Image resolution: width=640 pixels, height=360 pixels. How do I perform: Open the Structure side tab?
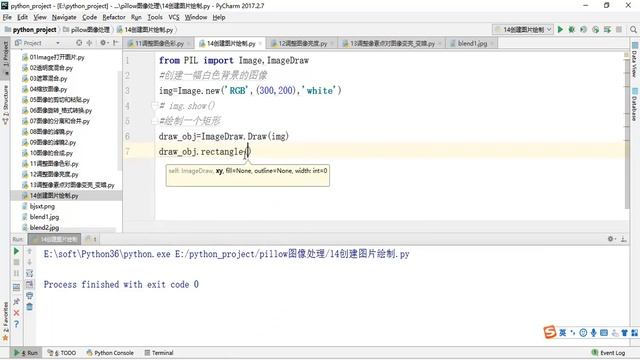coord(5,104)
